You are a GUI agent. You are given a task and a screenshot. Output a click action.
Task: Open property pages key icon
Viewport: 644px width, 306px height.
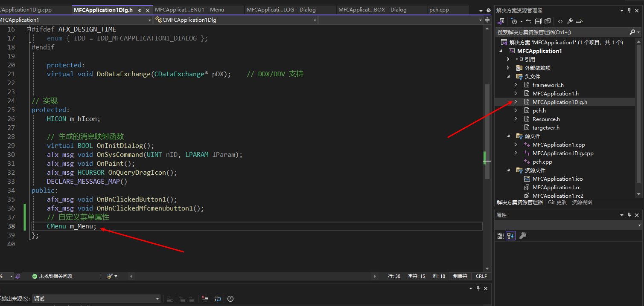[x=522, y=236]
